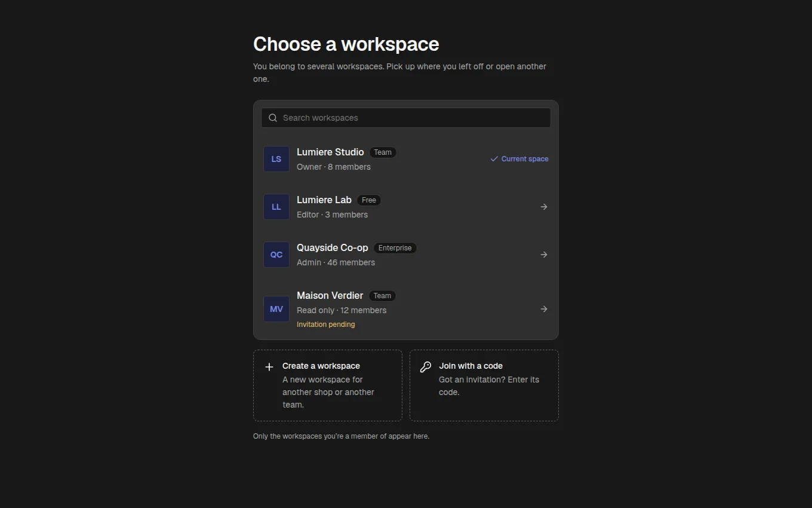Open Quayside Co-op using its arrow
This screenshot has height=508, width=812.
pos(544,255)
